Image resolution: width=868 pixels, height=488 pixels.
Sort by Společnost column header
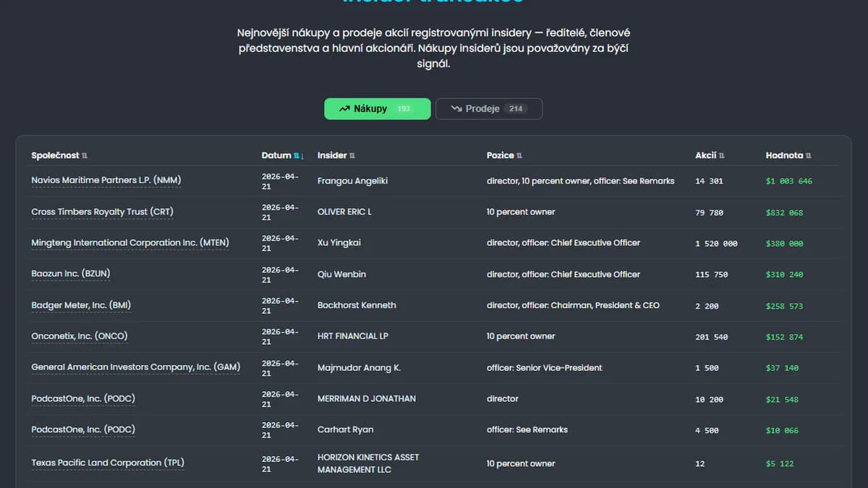tap(59, 155)
